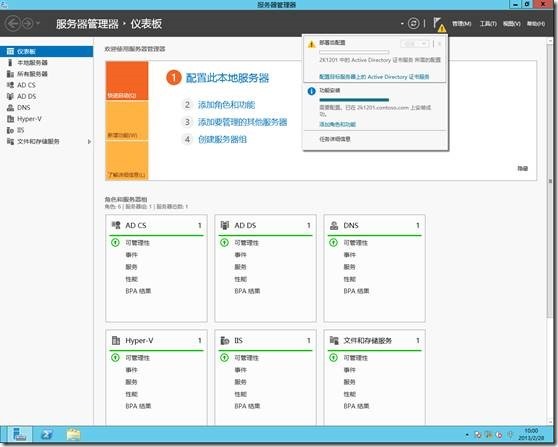Switch to the 新增功能(W) welcome tab
Image resolution: width=558 pixels, height=447 pixels.
tap(127, 121)
